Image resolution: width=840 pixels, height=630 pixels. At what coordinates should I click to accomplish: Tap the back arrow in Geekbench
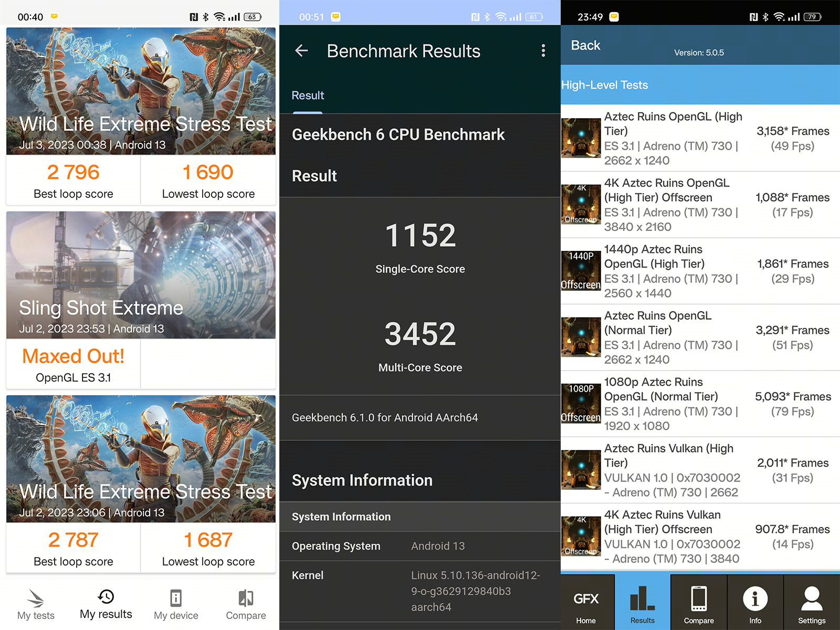pyautogui.click(x=301, y=50)
